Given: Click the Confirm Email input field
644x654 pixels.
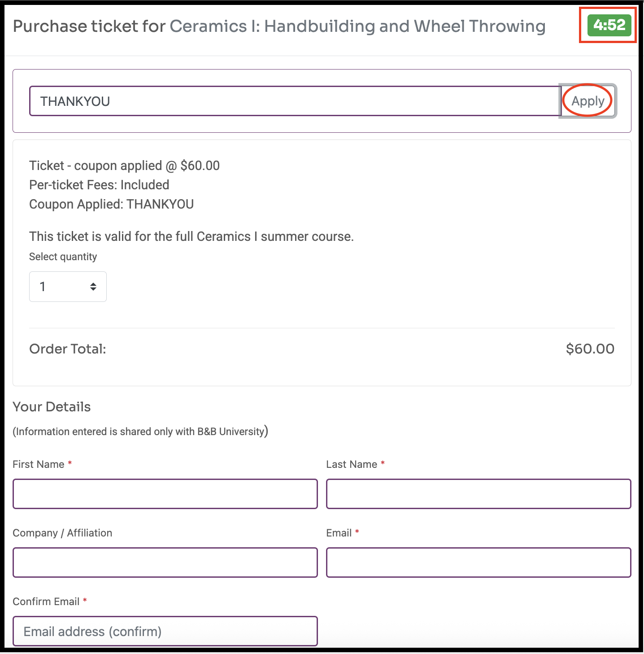Looking at the screenshot, I should tap(165, 631).
